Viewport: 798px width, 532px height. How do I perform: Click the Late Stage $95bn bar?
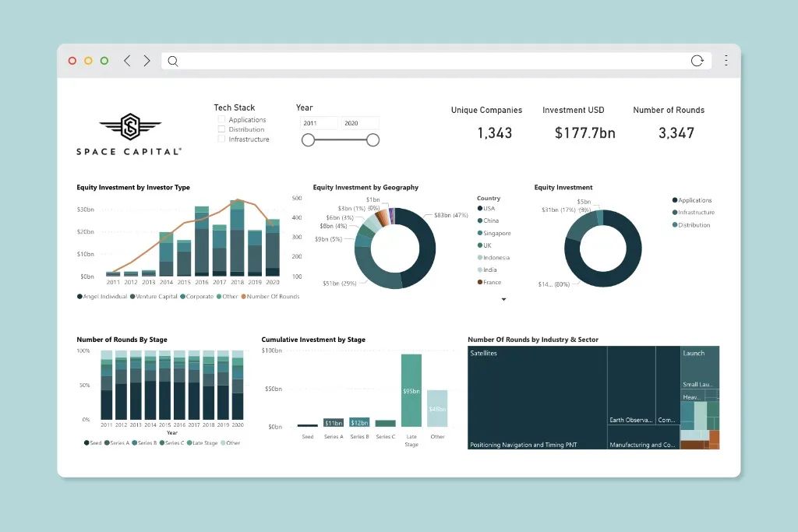[411, 390]
